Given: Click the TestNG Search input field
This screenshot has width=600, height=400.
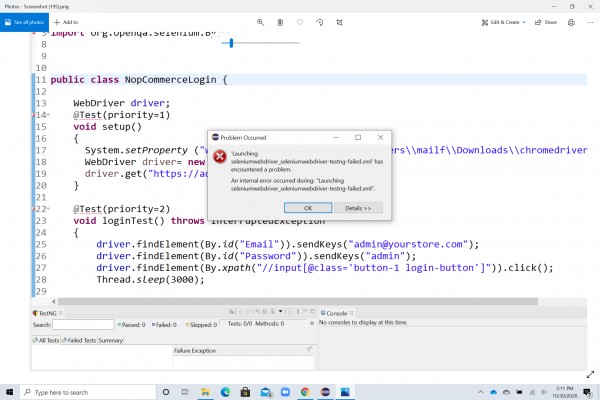Looking at the screenshot, I should click(x=83, y=325).
